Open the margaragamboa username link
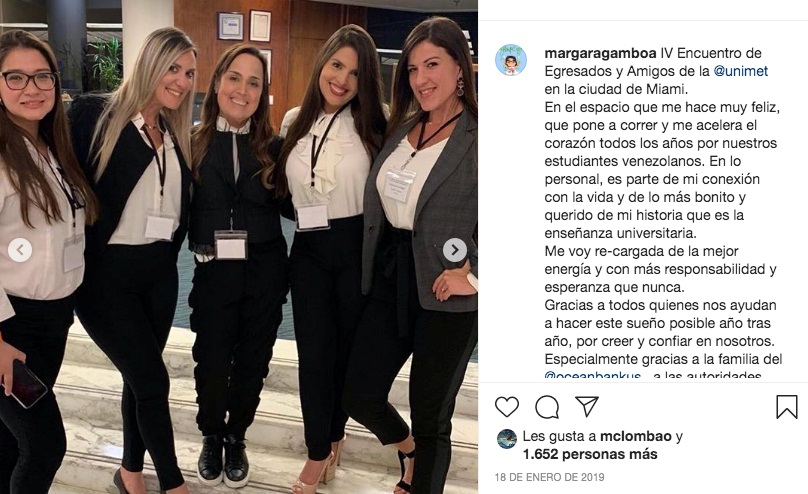This screenshot has height=494, width=808. tap(600, 53)
